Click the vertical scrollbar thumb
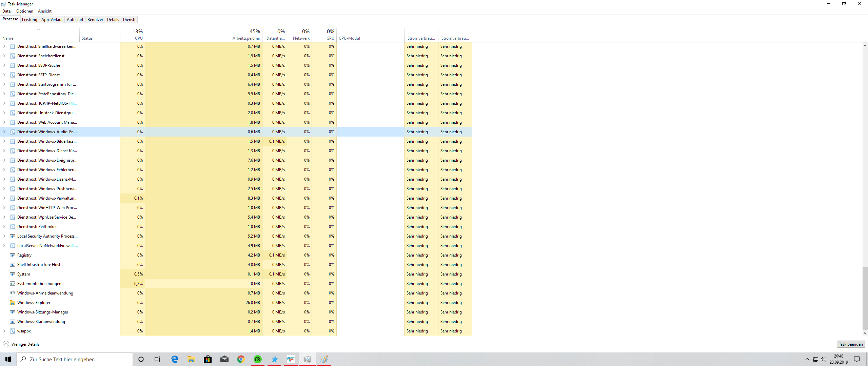The width and height of the screenshot is (868, 366). coord(865,298)
